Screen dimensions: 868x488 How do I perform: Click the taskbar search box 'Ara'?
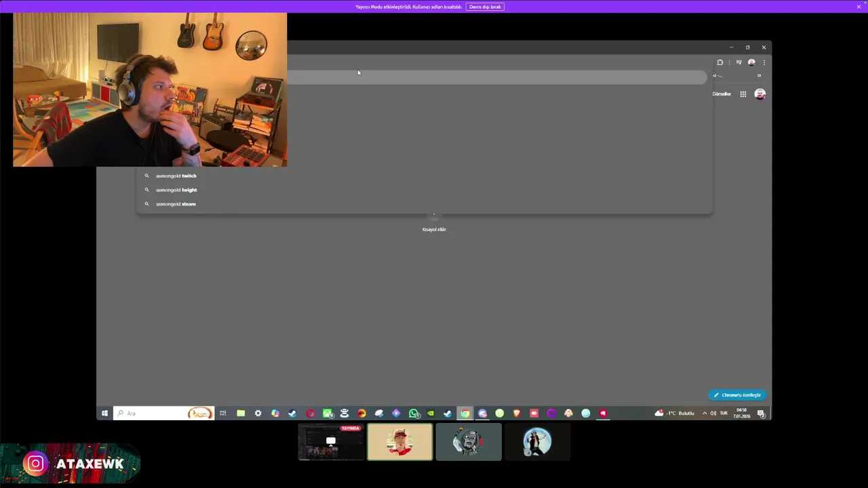[163, 413]
